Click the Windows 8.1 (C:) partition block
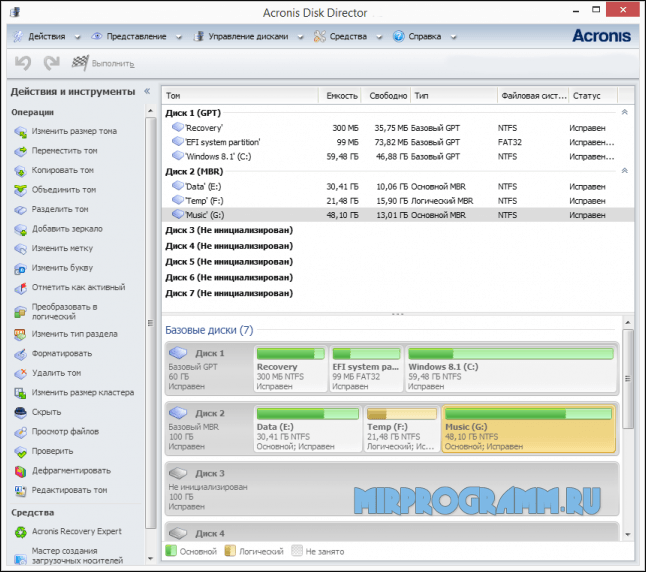 pos(511,368)
